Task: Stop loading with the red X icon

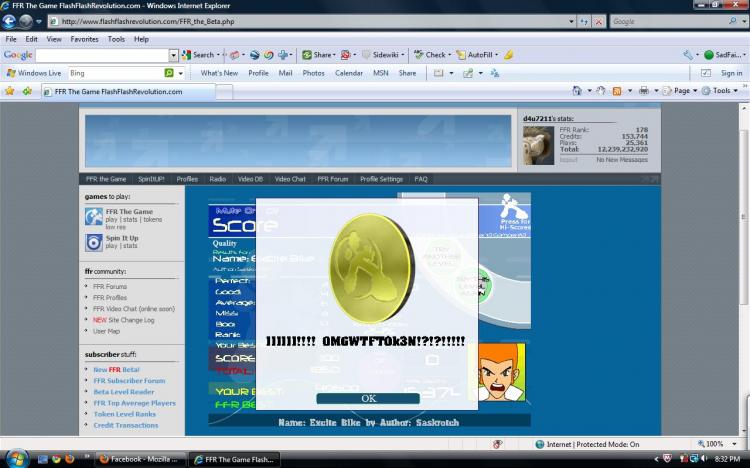Action: 598,22
